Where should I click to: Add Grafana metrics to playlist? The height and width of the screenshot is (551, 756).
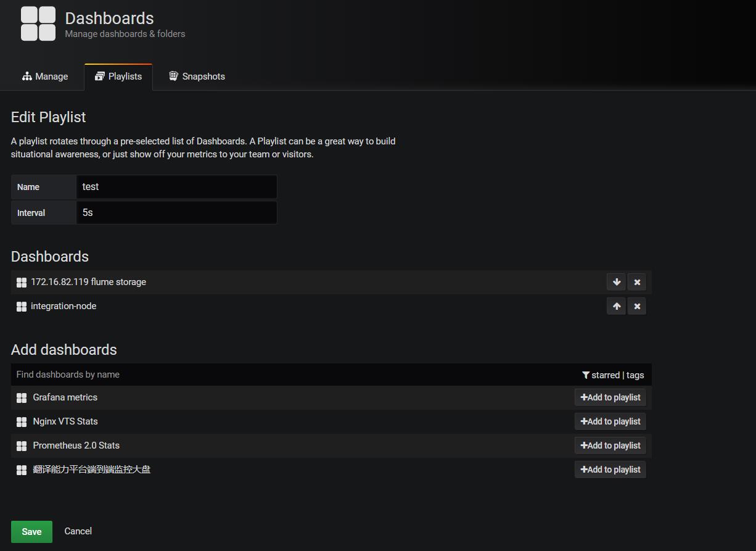click(x=610, y=397)
